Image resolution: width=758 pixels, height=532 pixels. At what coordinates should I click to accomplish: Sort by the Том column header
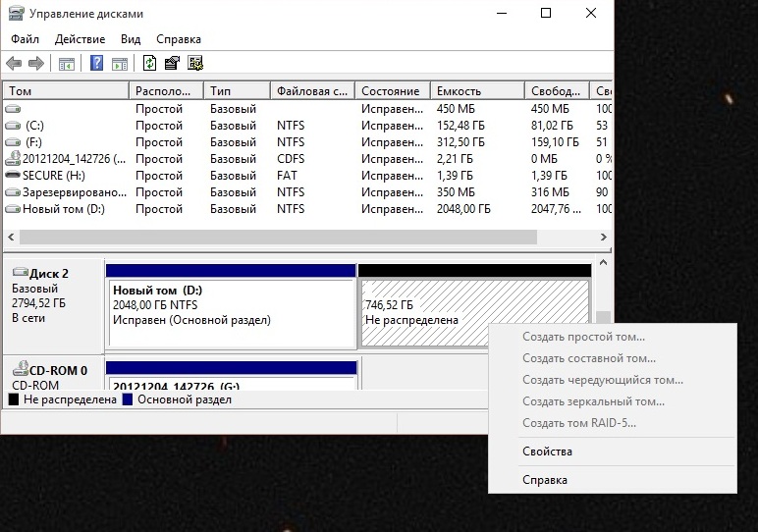click(x=66, y=91)
